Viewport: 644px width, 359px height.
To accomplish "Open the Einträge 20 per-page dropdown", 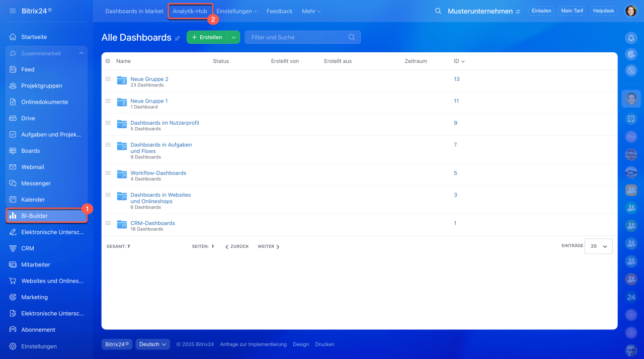I will click(x=599, y=246).
